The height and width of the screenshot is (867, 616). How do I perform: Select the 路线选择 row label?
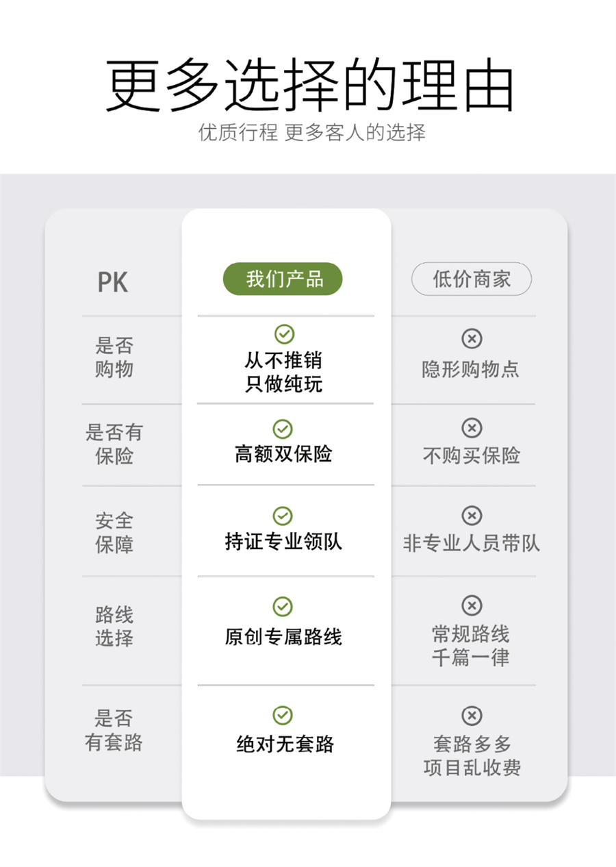click(x=114, y=627)
